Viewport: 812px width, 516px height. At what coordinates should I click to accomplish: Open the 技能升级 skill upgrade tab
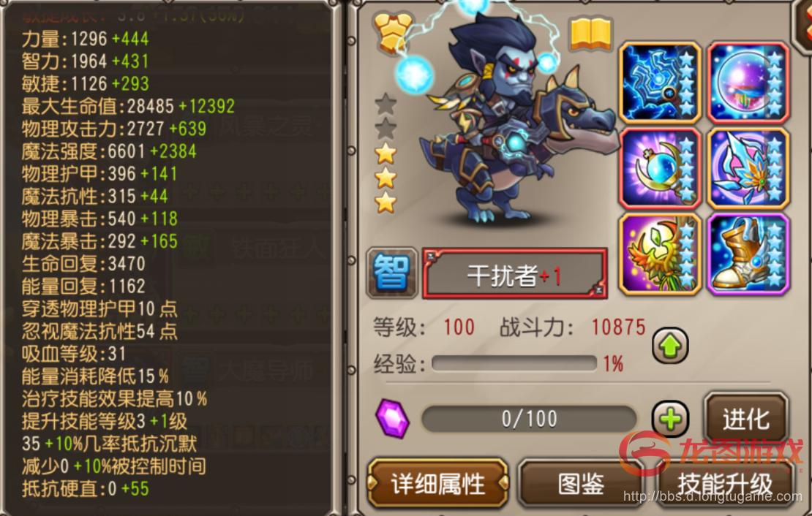pos(725,485)
